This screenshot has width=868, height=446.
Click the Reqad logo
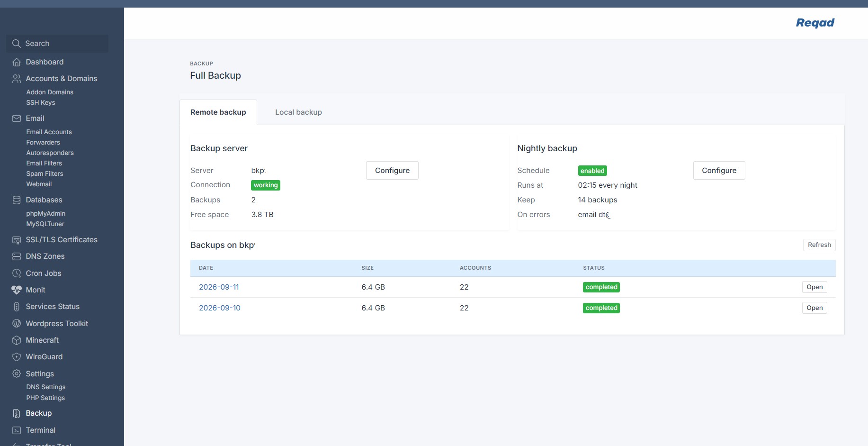pyautogui.click(x=815, y=23)
